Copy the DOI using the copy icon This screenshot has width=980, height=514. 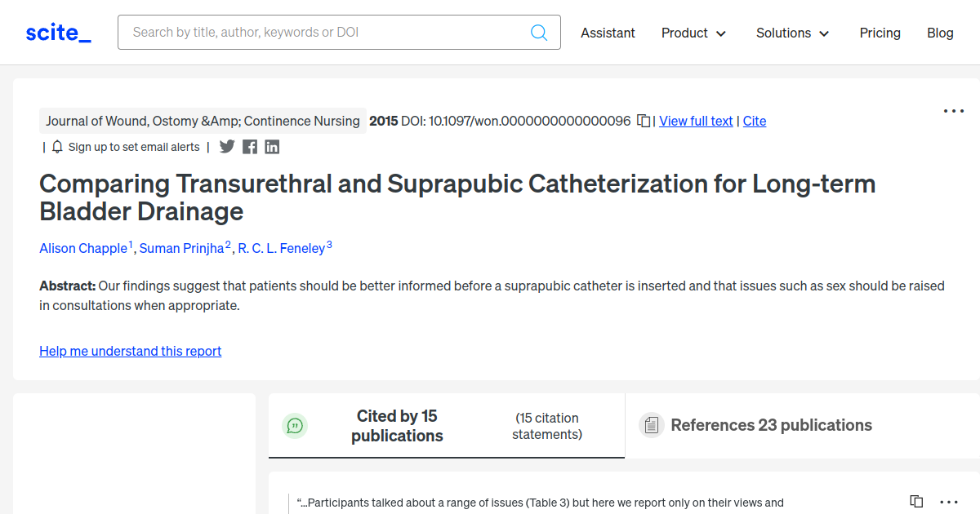click(x=643, y=120)
